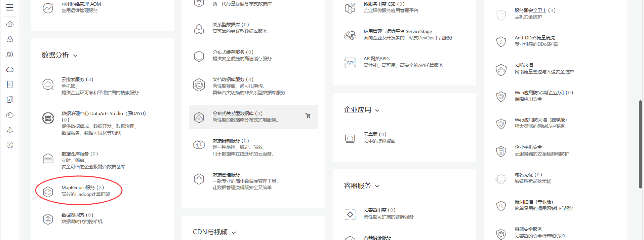Click the IP icon in left sidebar
This screenshot has width=644, height=240.
10,145
